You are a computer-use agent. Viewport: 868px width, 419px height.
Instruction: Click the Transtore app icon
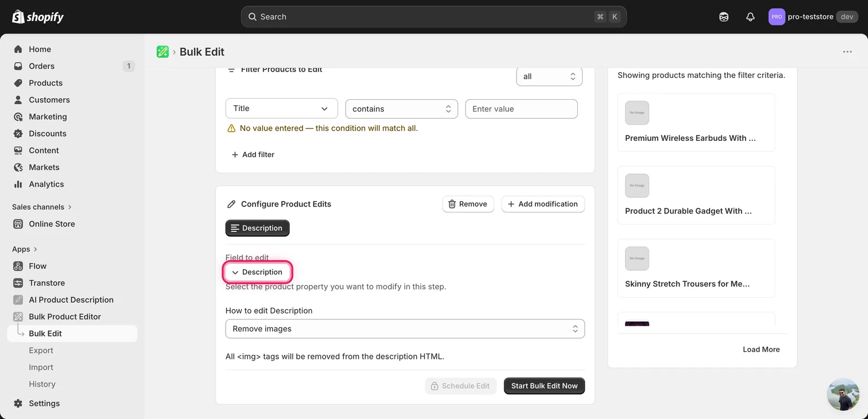(18, 283)
